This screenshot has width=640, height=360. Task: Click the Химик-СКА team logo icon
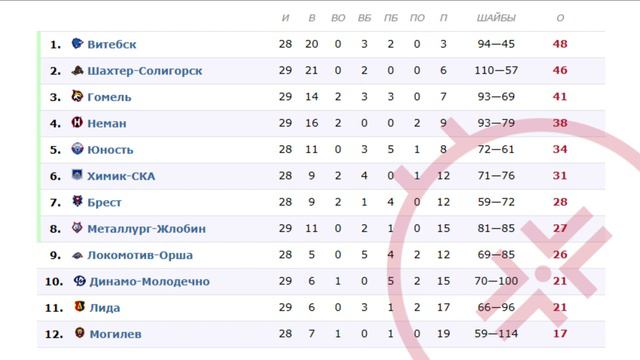[x=77, y=175]
